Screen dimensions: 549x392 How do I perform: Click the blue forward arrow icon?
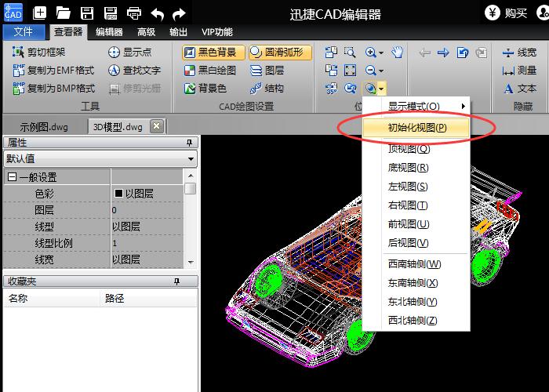[x=443, y=53]
